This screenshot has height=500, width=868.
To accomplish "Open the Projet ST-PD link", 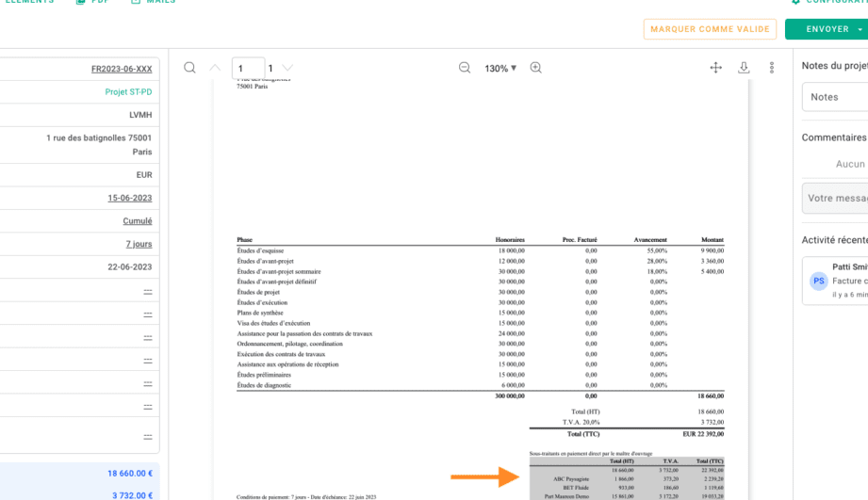I will 128,92.
